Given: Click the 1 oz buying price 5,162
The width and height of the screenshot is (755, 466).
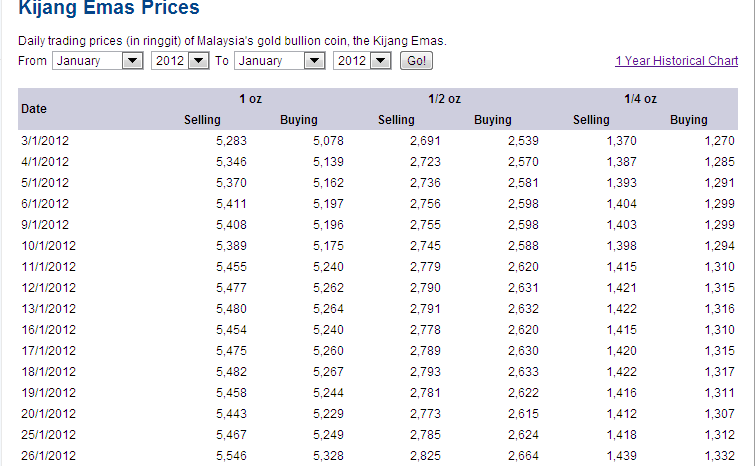Looking at the screenshot, I should point(328,183).
